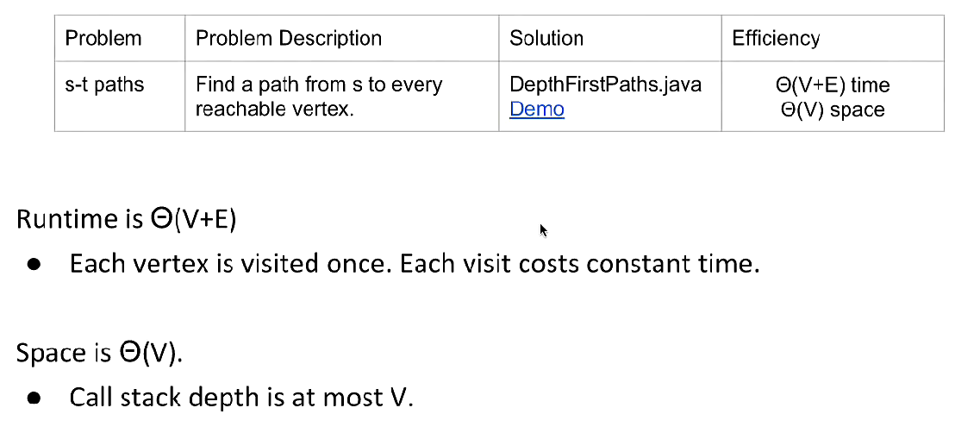Select "Call stack depth is at most V."
The width and height of the screenshot is (980, 433).
pos(241,398)
